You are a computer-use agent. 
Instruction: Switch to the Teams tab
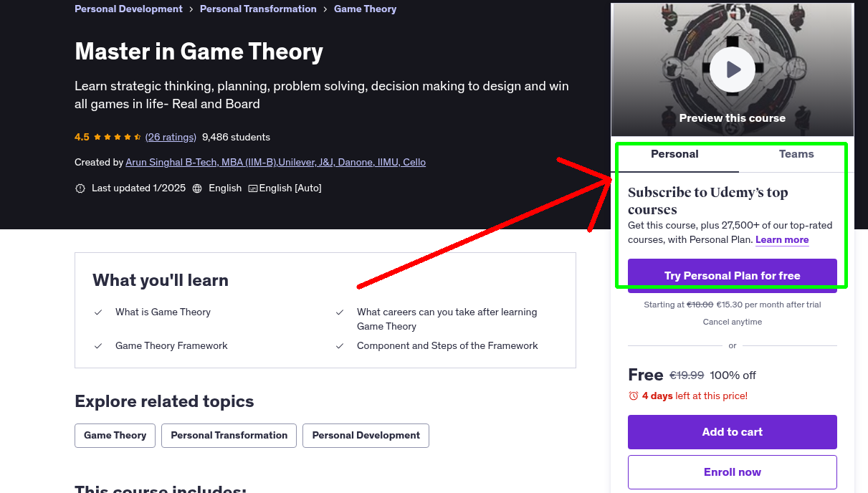(796, 154)
